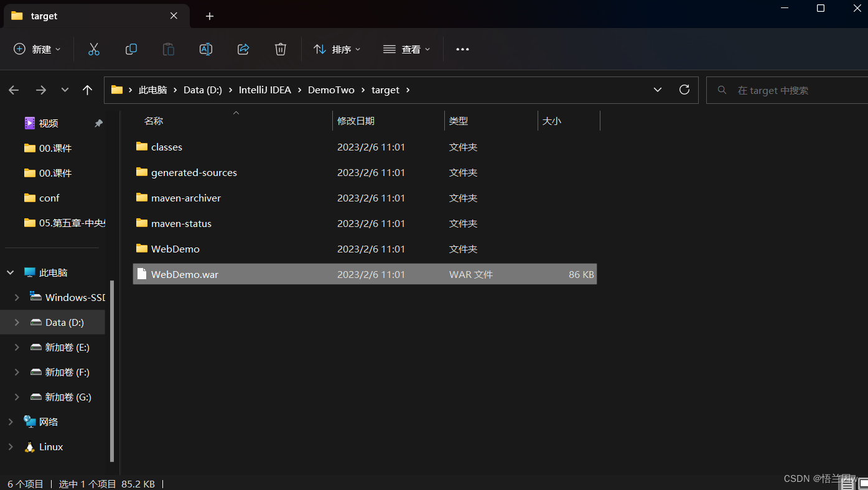The image size is (868, 490).
Task: Click the Linux penguin icon
Action: 29,446
